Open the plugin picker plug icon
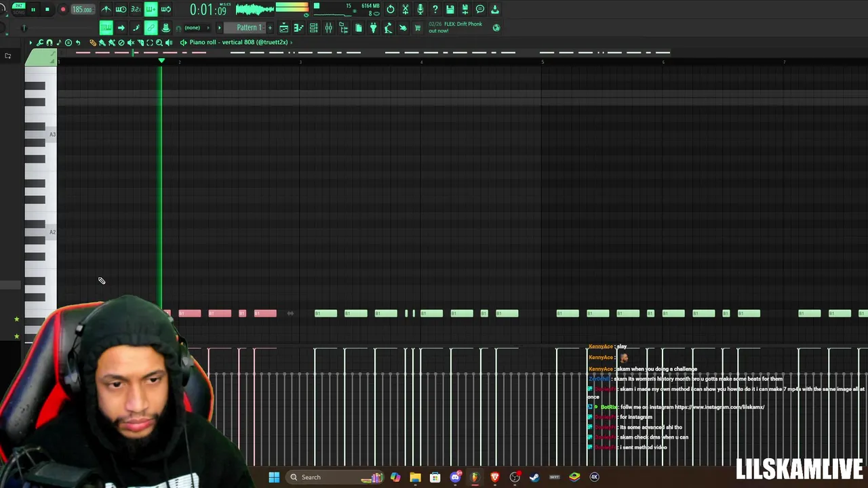Image resolution: width=868 pixels, height=488 pixels. click(373, 28)
